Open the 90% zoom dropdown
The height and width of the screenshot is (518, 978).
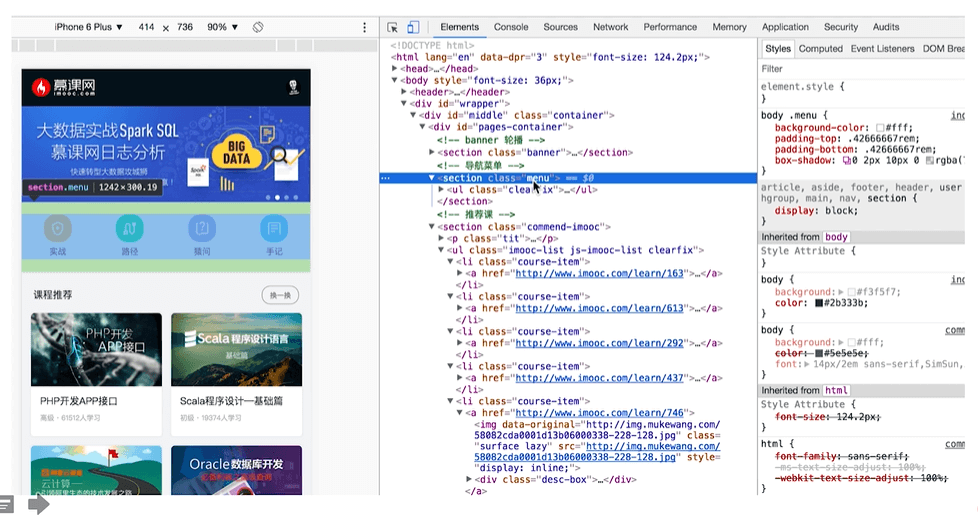click(223, 27)
